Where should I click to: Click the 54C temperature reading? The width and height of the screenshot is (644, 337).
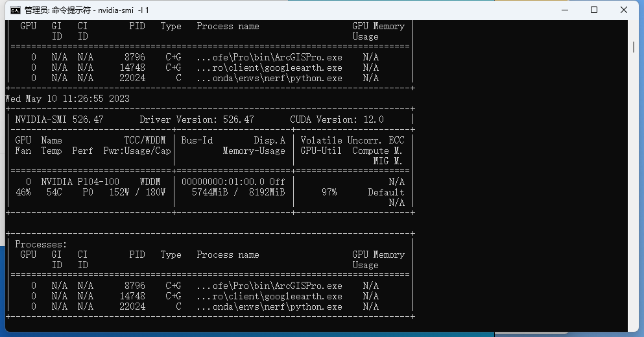click(x=54, y=192)
